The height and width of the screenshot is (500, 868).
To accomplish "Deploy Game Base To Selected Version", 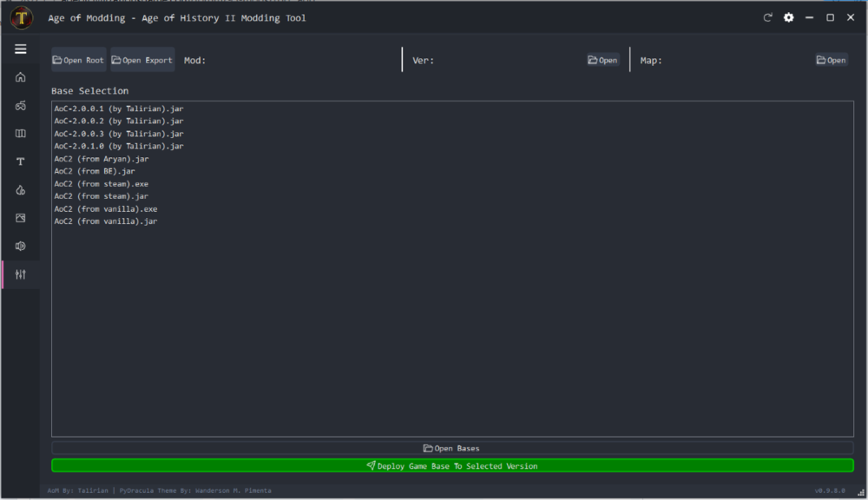I will coord(452,465).
